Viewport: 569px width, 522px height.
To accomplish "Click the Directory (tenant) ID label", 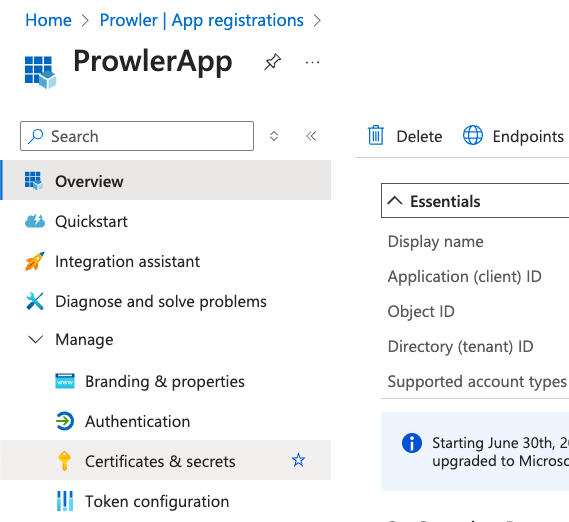I will (460, 346).
